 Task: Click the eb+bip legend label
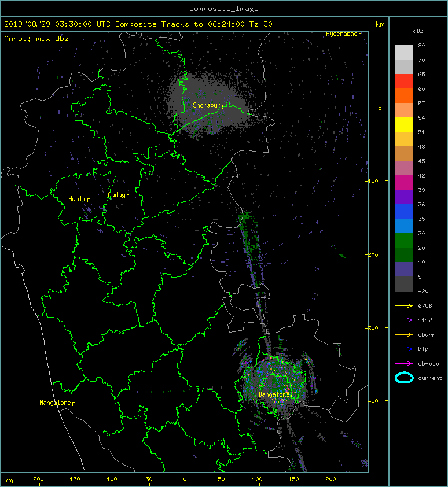[x=428, y=363]
